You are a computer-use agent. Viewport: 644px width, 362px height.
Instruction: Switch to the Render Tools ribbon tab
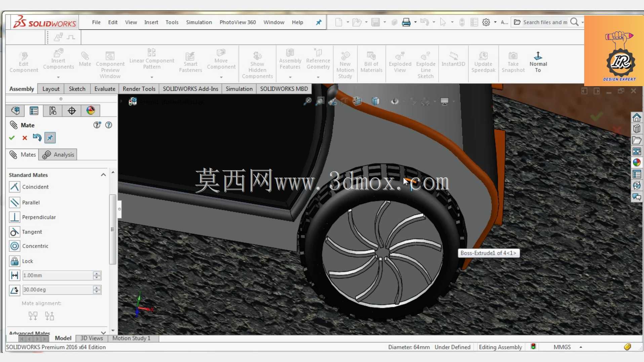(139, 89)
